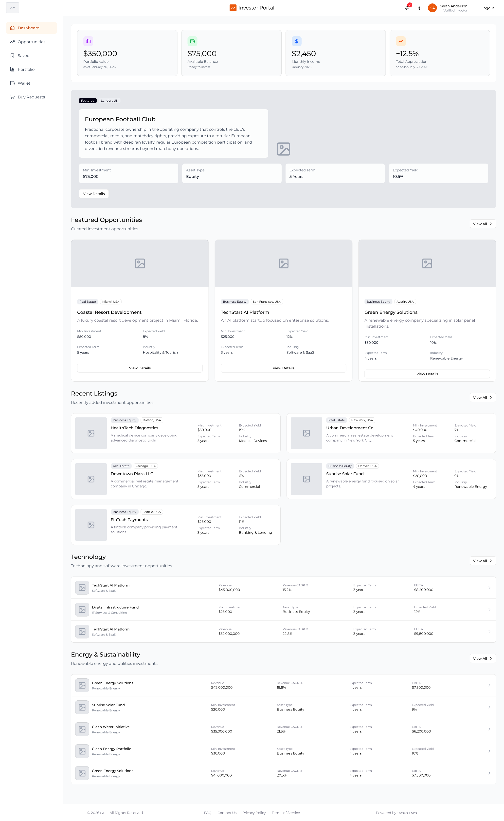Click the Logout button
504x821 pixels.
pyautogui.click(x=487, y=8)
